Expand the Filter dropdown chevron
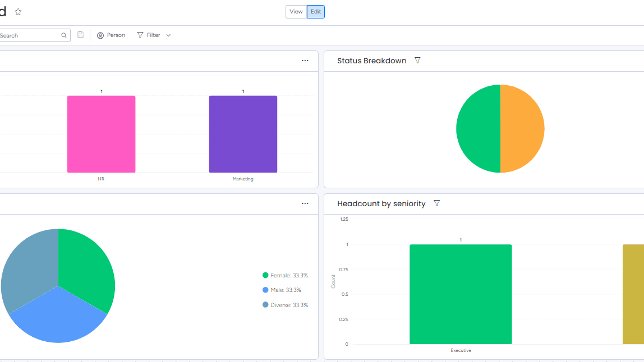Image resolution: width=644 pixels, height=362 pixels. coord(168,35)
